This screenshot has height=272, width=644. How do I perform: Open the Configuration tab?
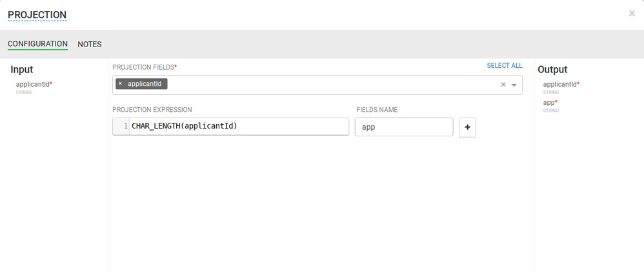click(37, 45)
